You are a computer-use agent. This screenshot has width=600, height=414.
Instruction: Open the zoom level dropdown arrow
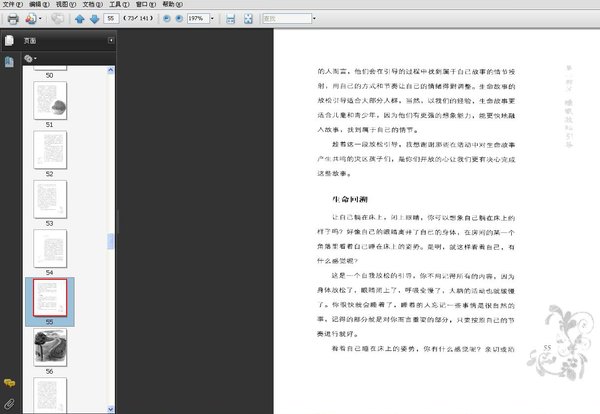[212, 18]
